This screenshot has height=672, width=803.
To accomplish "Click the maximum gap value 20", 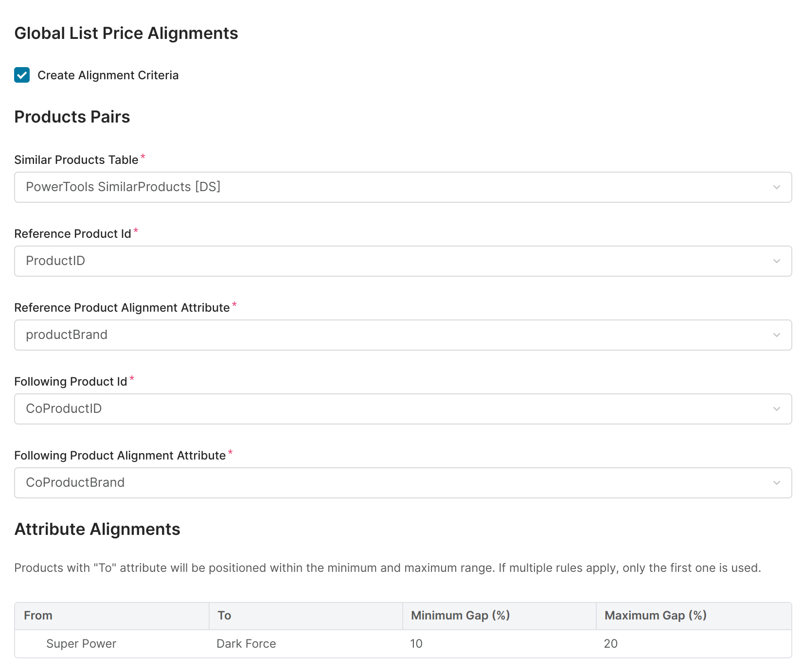I will click(610, 644).
